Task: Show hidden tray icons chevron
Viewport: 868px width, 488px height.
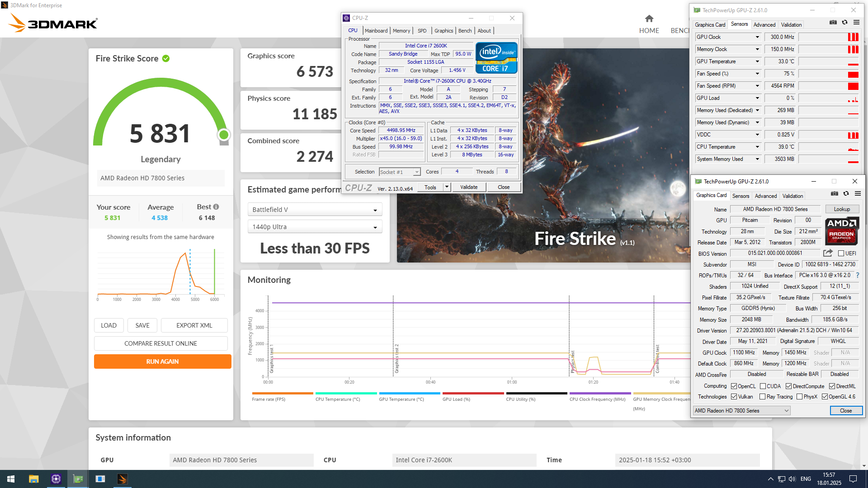Action: point(770,479)
